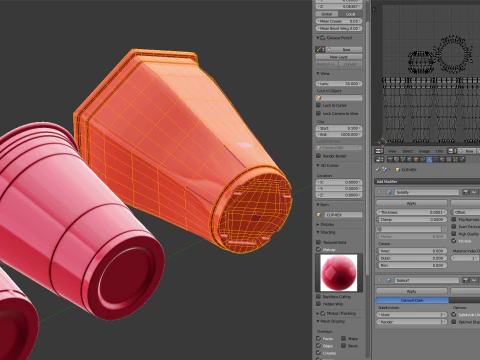Switch transform orientation to Local
Image resolution: width=480 pixels, height=360 pixels.
coord(350,14)
